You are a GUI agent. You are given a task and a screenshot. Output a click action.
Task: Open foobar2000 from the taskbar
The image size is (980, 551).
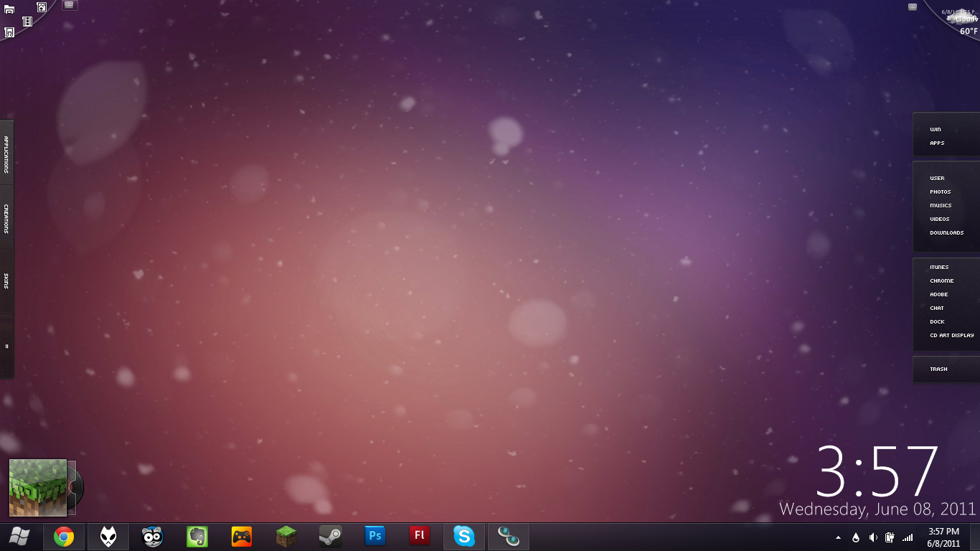click(108, 537)
